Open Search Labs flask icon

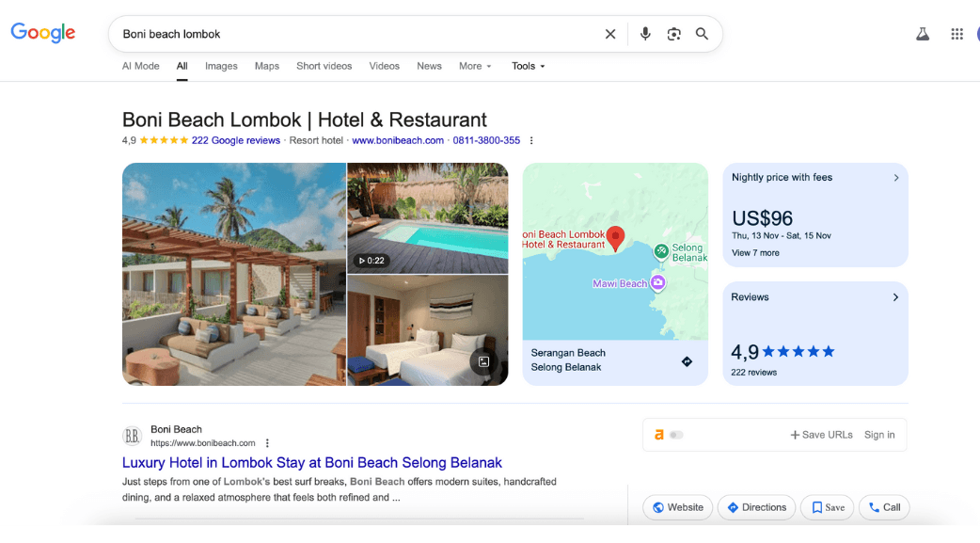point(923,34)
